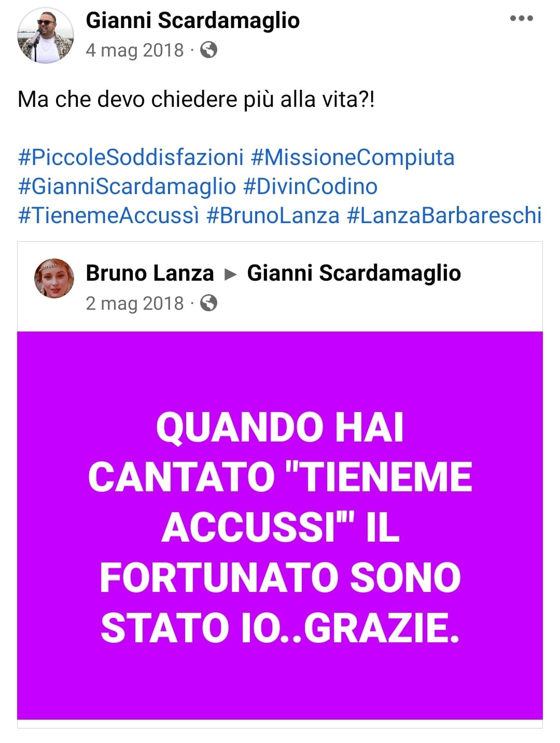Tap the arrow between Bruno Lanza and Gianni
This screenshot has height=743, width=560.
[x=231, y=274]
